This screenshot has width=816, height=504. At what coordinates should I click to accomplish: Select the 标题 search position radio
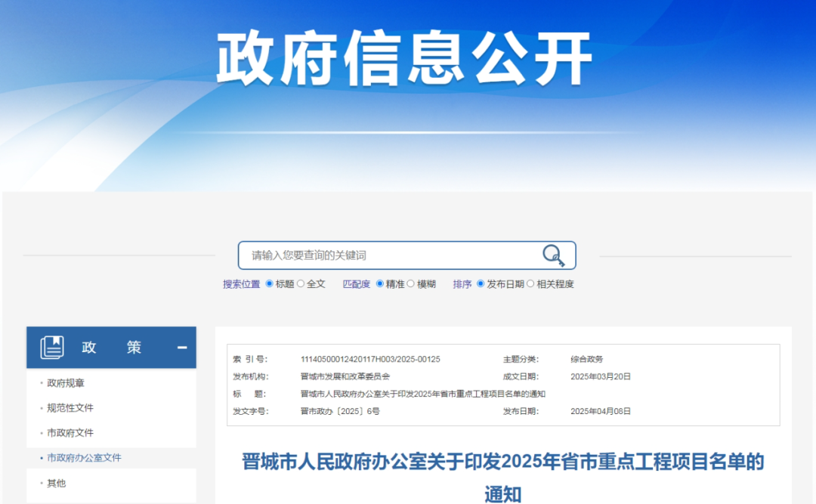point(269,284)
